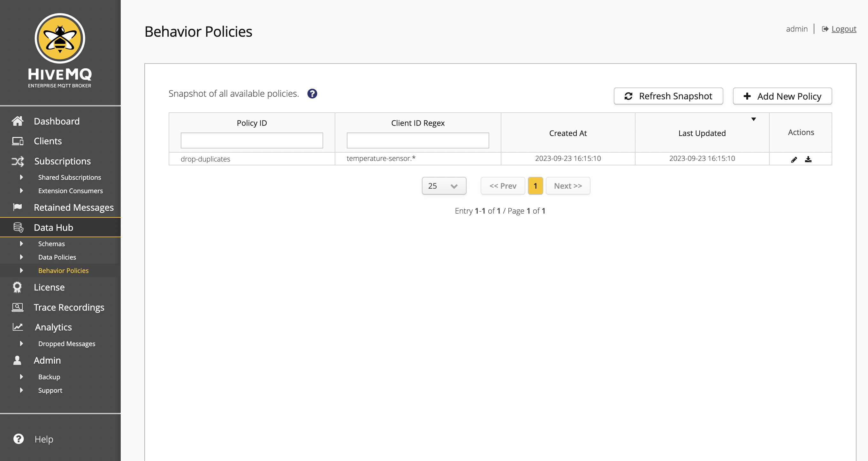Image resolution: width=868 pixels, height=461 pixels.
Task: Click the Refresh Snapshot button
Action: [668, 96]
